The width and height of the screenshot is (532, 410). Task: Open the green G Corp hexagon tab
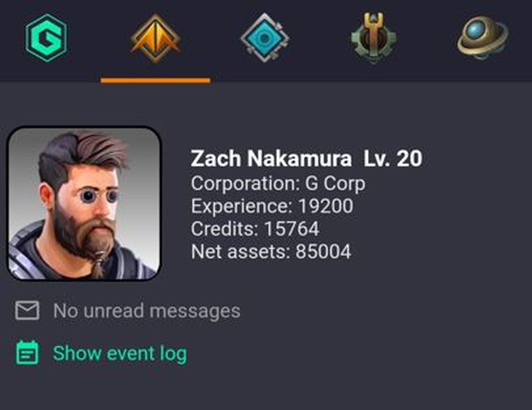tap(46, 38)
